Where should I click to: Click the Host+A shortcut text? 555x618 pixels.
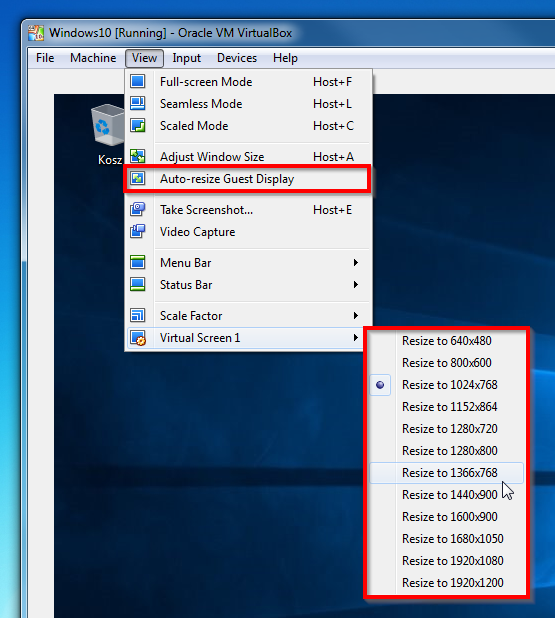tap(333, 157)
